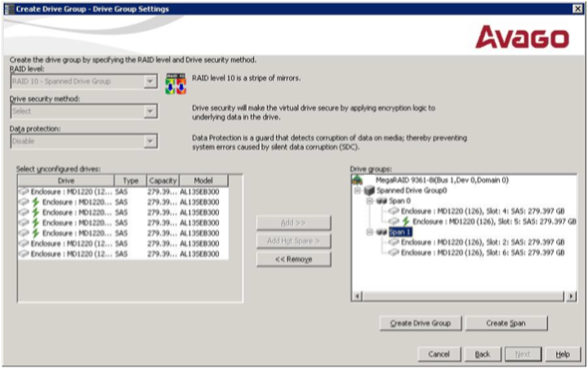This screenshot has height=368, width=588.
Task: Click the Slot 4 drive icon
Action: point(393,211)
